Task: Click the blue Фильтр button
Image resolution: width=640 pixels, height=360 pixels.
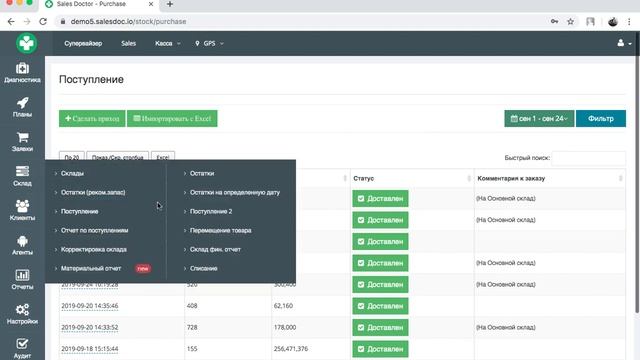Action: coord(600,118)
